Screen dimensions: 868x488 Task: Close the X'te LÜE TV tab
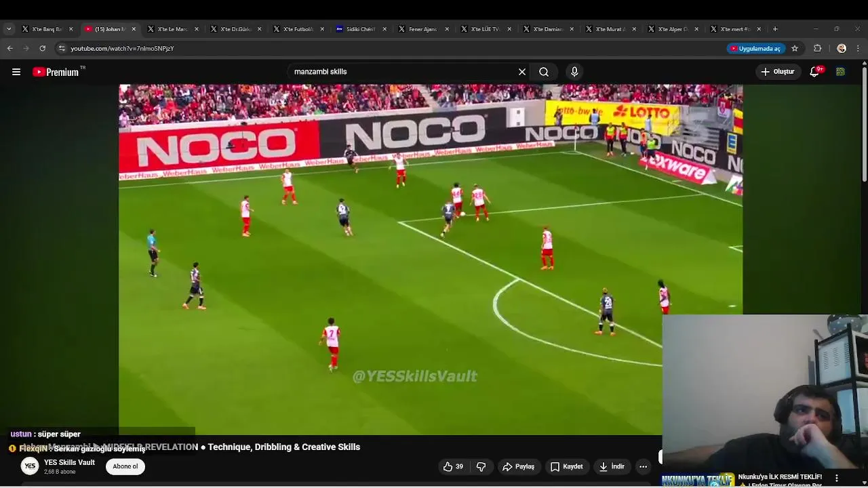[509, 29]
